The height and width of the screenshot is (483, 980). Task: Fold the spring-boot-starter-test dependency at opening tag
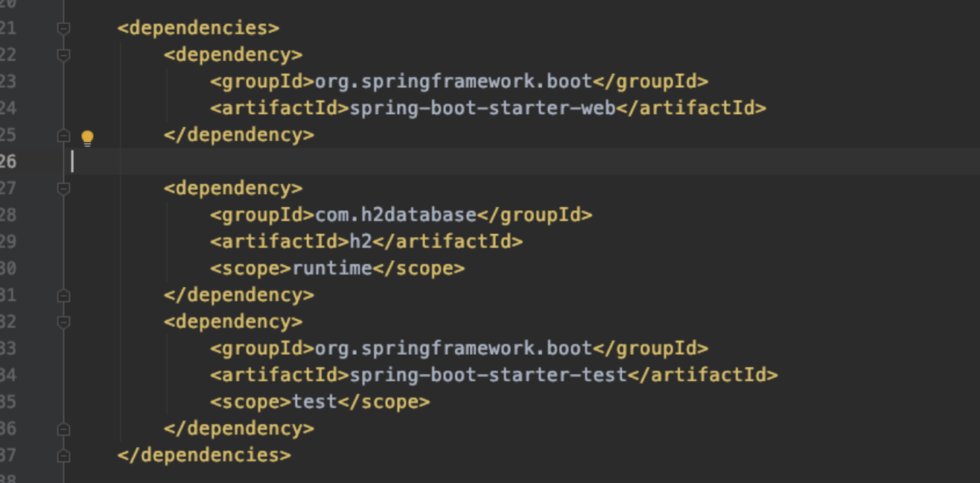tap(64, 322)
